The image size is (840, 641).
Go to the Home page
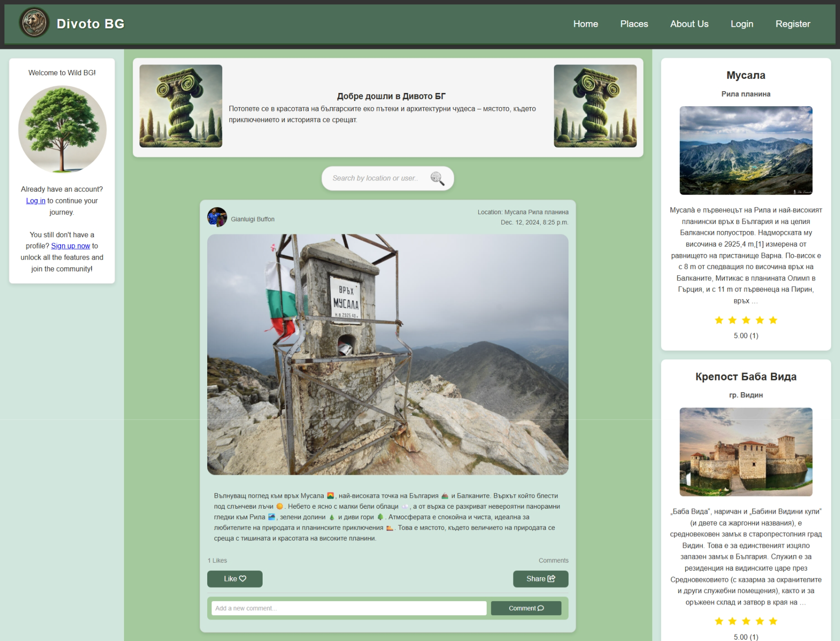[585, 24]
